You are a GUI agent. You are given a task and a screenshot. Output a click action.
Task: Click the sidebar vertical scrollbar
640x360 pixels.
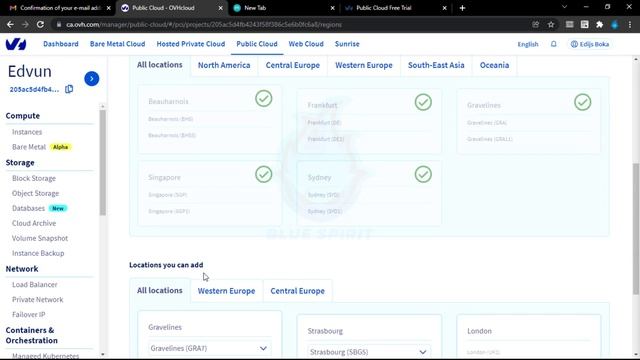coord(102,162)
